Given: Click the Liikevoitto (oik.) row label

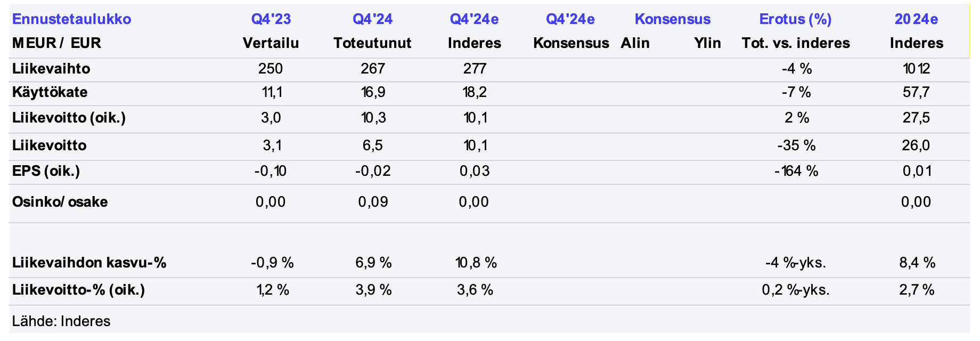Looking at the screenshot, I should 69,118.
